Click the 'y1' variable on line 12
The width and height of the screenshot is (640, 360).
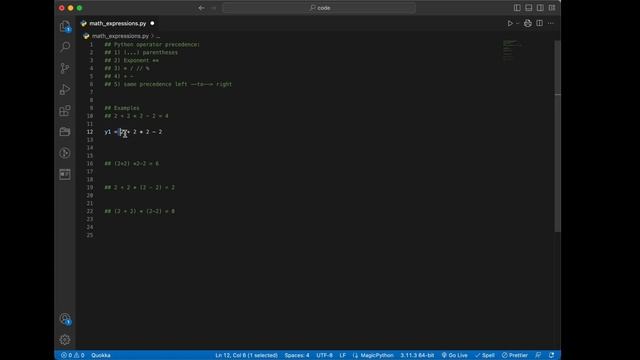click(108, 132)
